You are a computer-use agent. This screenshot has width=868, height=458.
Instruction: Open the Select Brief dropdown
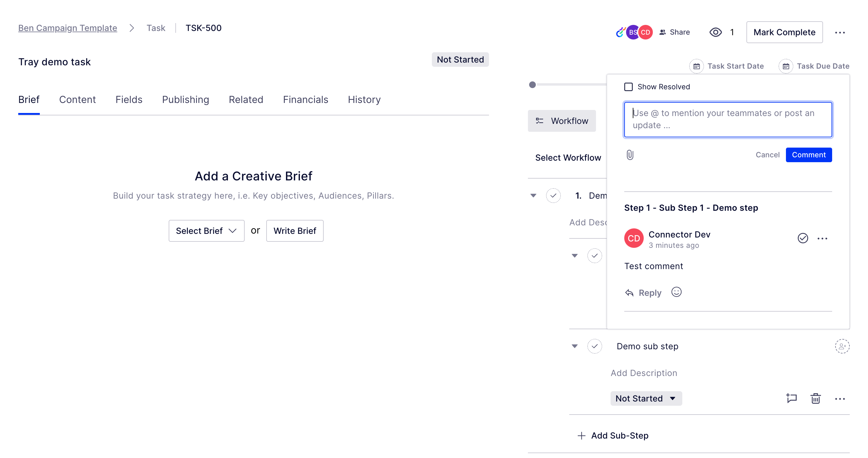[x=206, y=231]
